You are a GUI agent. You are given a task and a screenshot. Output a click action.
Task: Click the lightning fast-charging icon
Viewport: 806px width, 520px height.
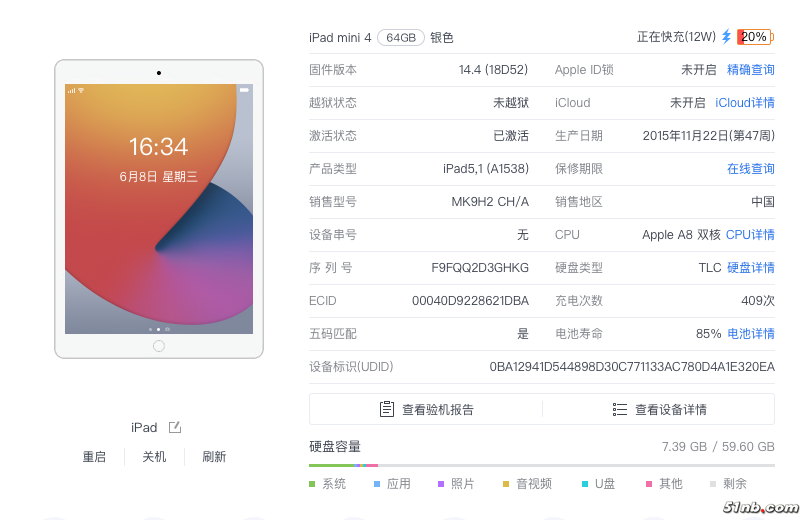(x=727, y=37)
